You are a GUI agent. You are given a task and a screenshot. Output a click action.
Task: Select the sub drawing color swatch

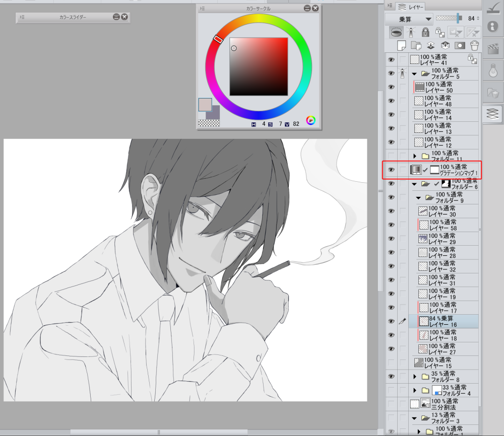coord(212,112)
